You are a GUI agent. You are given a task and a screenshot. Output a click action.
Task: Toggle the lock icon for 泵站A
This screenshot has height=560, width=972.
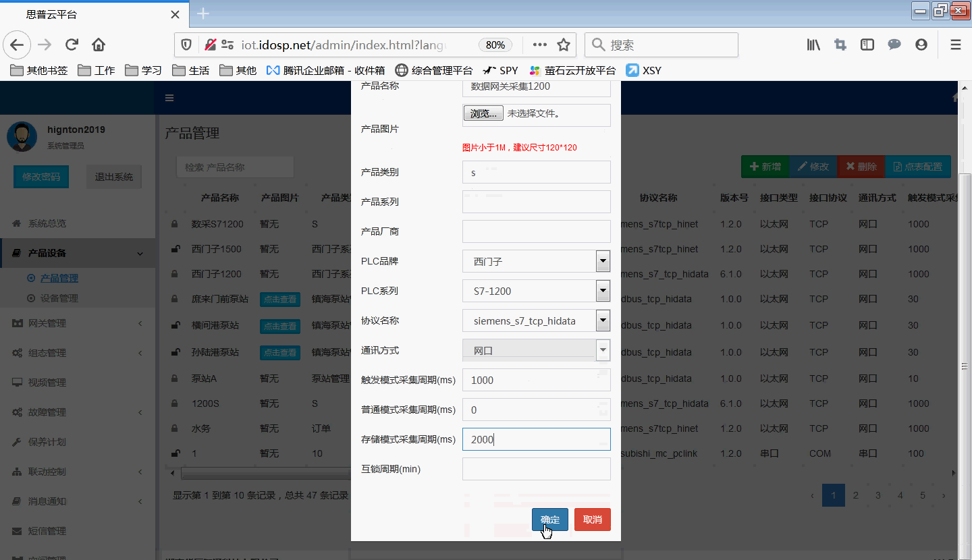click(173, 378)
